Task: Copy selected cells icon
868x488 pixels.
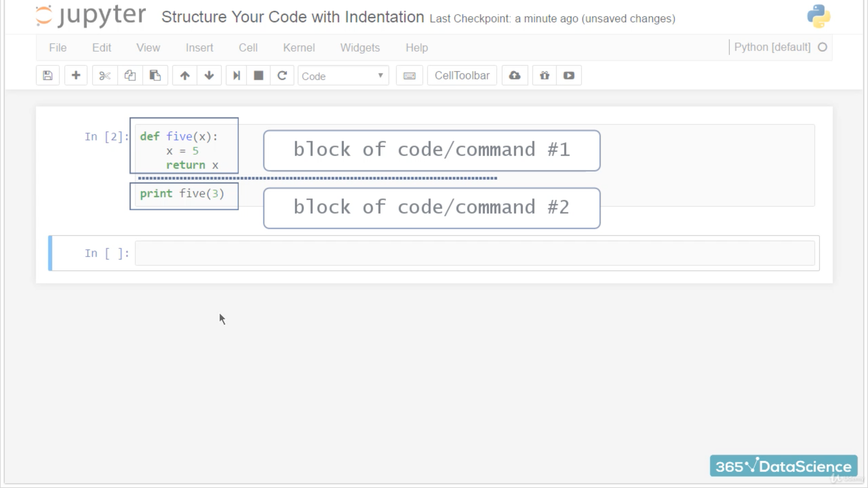Action: (130, 75)
